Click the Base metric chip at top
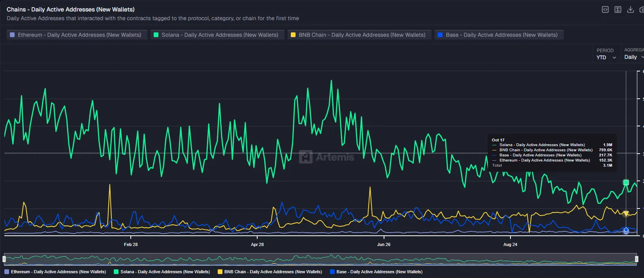Viewport: 644px width, 278px height. 499,35
